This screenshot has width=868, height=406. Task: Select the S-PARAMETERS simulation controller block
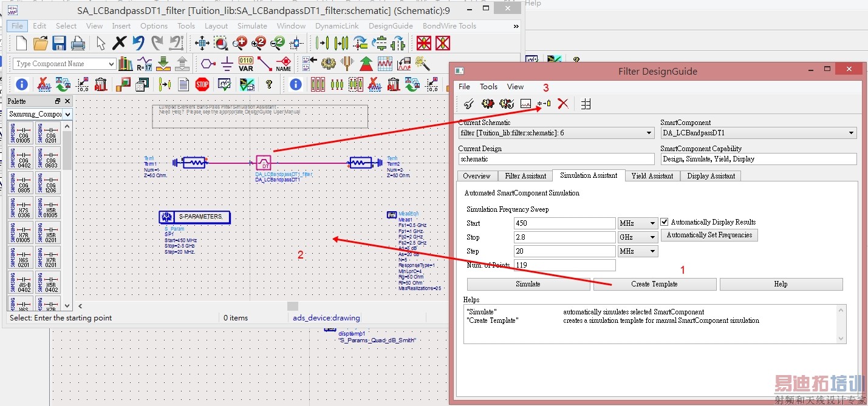coord(194,217)
